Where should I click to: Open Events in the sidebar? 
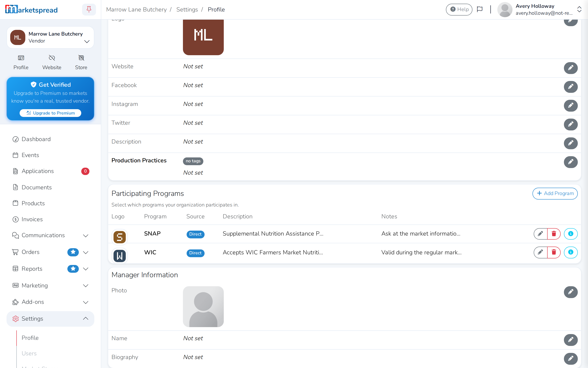click(50, 155)
